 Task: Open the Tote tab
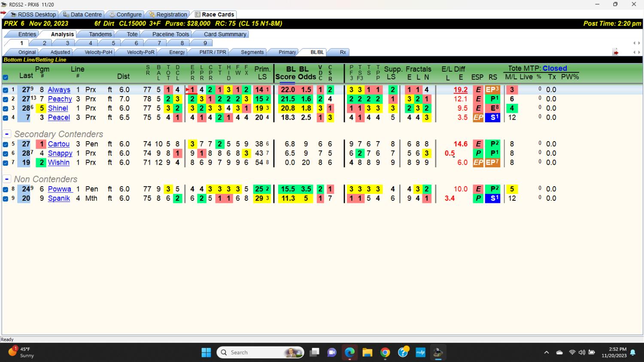point(132,34)
